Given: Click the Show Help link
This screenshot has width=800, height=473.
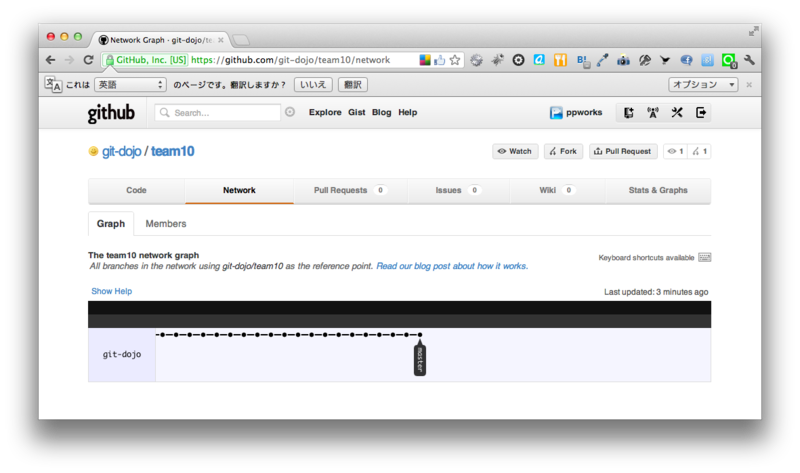Looking at the screenshot, I should coord(112,291).
